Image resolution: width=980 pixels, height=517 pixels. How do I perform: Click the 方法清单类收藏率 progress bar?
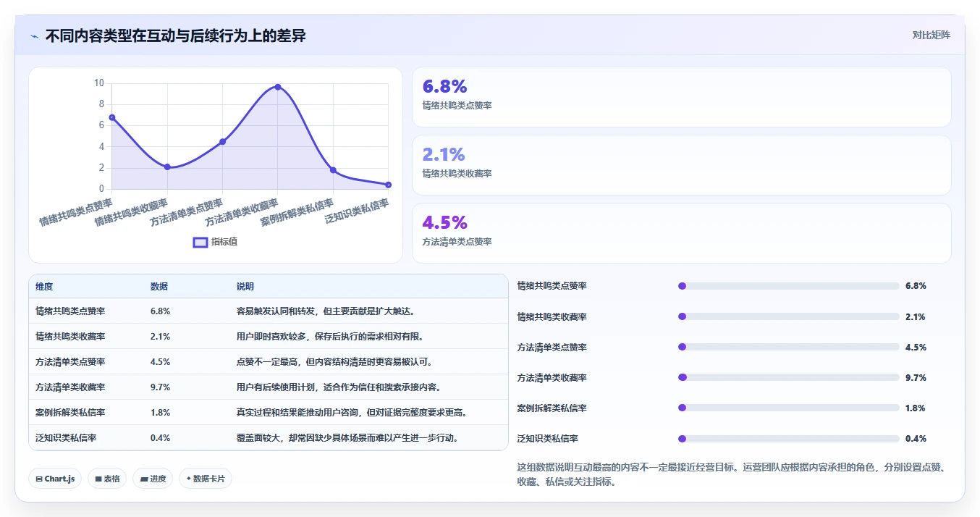click(788, 377)
